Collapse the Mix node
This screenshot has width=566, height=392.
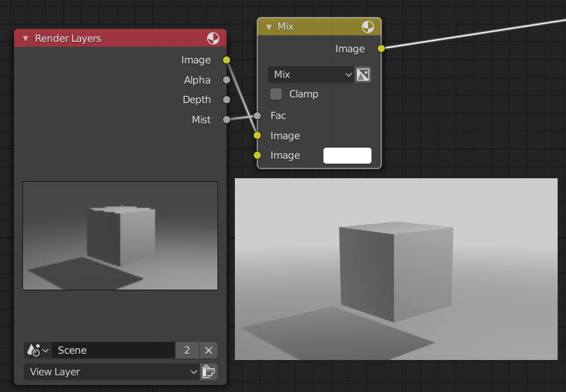pyautogui.click(x=268, y=26)
